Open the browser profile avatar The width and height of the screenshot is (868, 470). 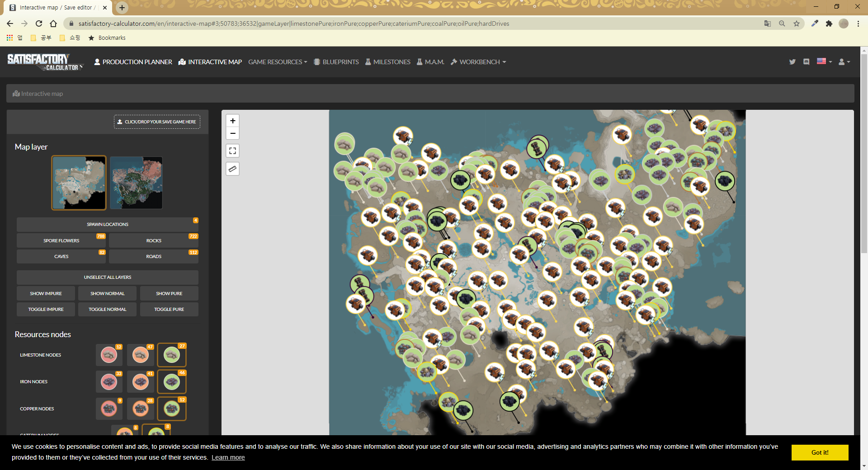(x=844, y=23)
